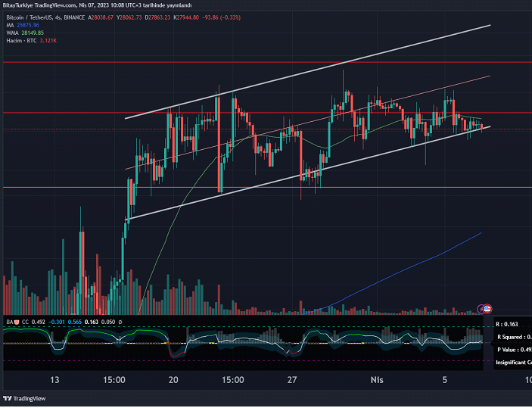The height and width of the screenshot is (408, 532).
Task: Click the high price Y28062.73
Action: pyautogui.click(x=129, y=17)
